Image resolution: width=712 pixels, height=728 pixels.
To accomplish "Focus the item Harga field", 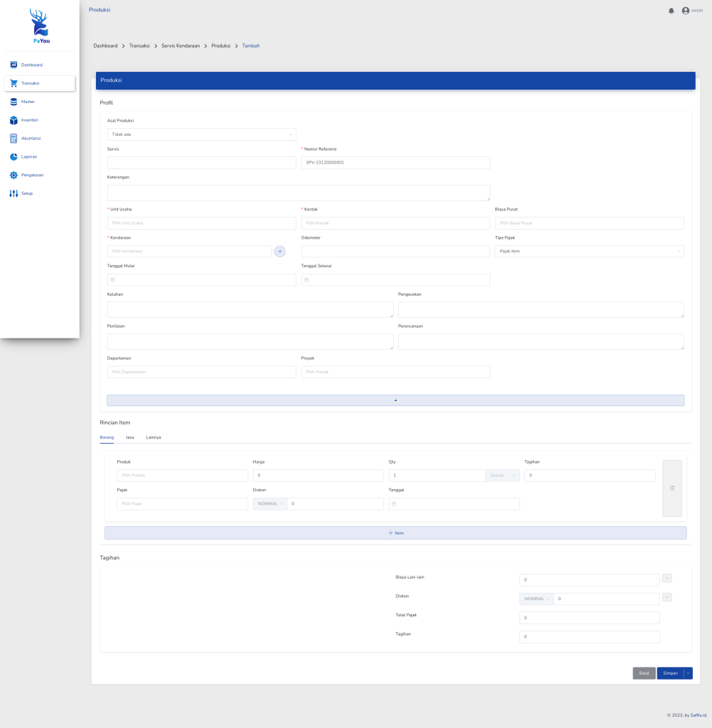I will tap(318, 476).
